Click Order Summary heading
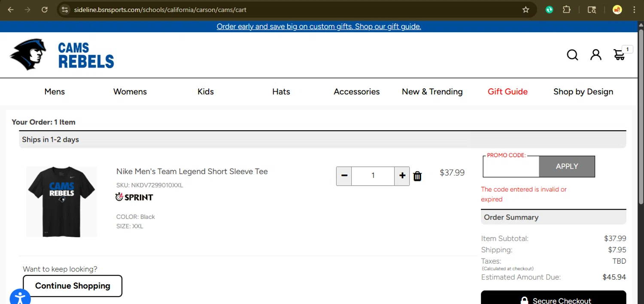Image resolution: width=644 pixels, height=304 pixels. coord(511,217)
